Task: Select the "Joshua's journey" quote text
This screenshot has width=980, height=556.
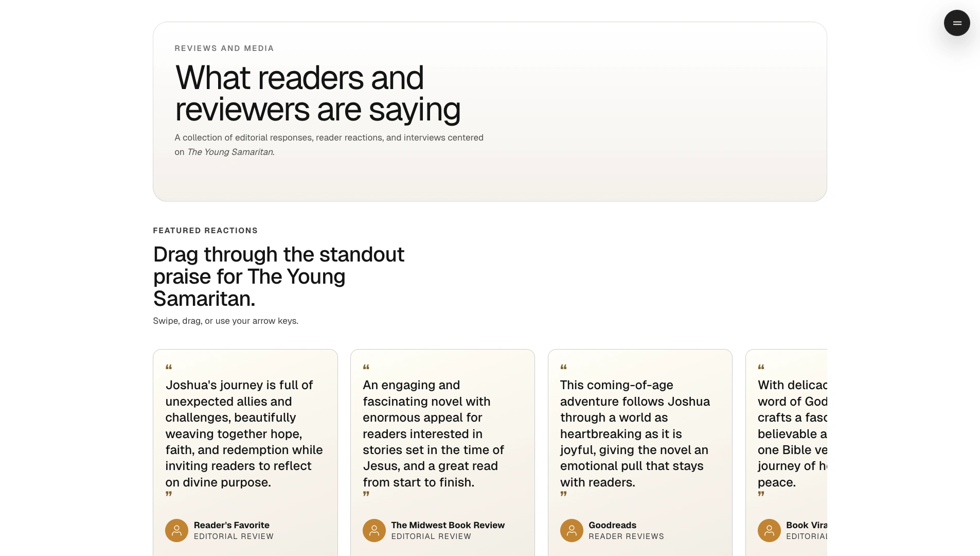Action: click(x=244, y=433)
